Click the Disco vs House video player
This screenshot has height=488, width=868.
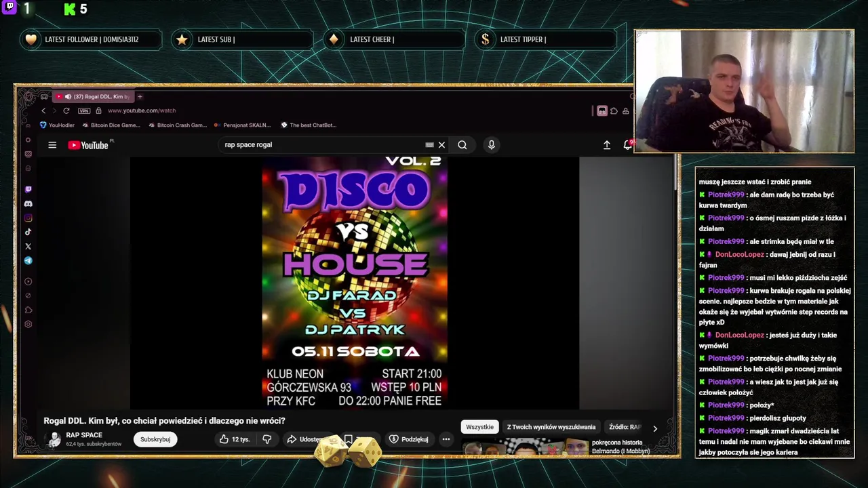(x=355, y=283)
